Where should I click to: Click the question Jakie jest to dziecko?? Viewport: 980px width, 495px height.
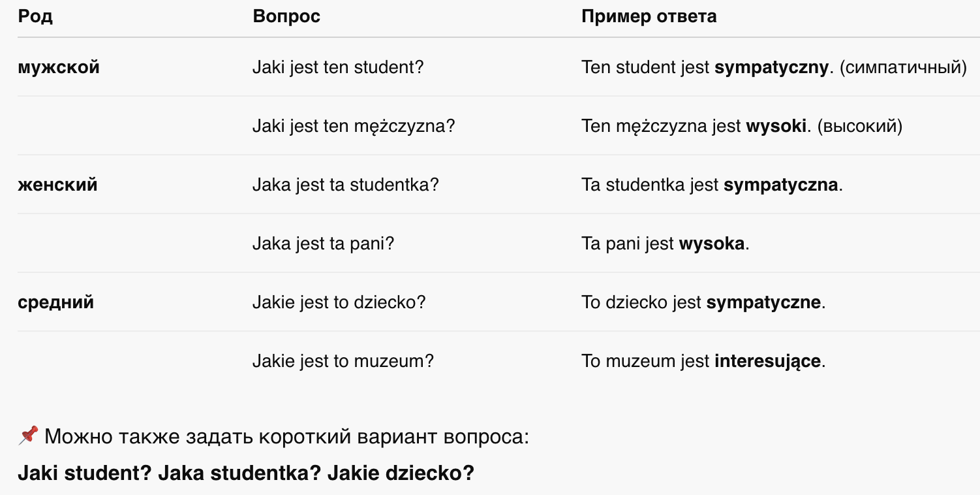pos(339,303)
